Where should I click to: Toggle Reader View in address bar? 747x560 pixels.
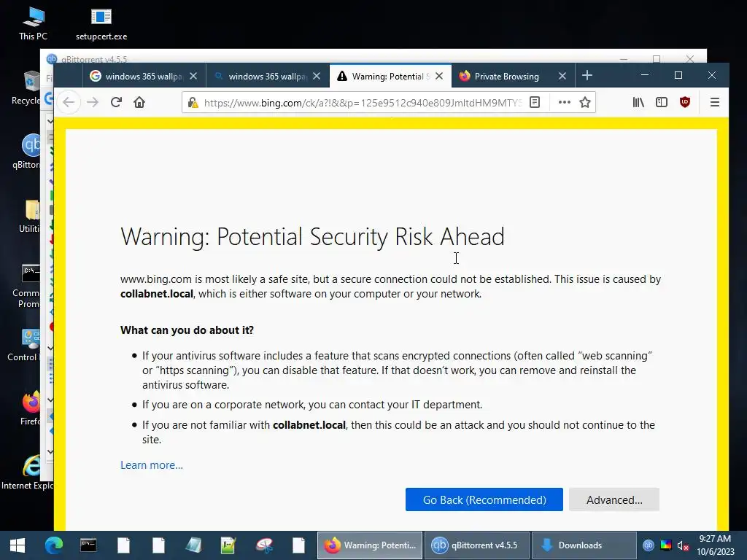(x=535, y=102)
